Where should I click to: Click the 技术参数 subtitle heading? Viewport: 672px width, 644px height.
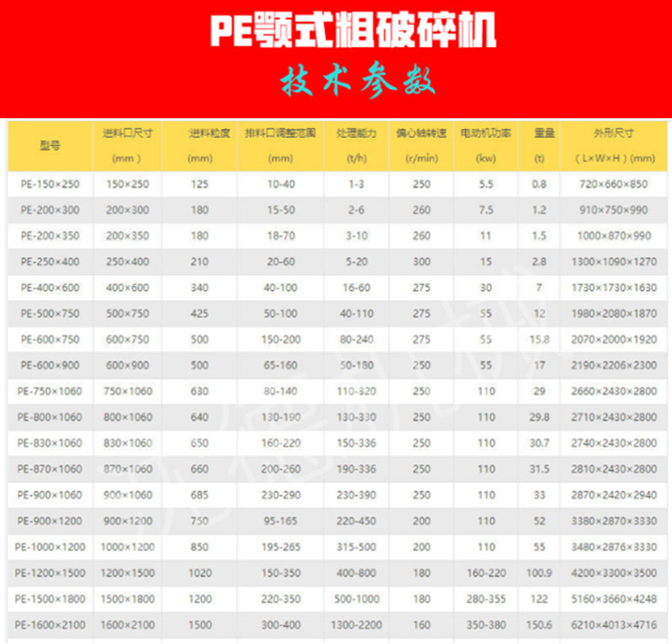click(x=358, y=82)
